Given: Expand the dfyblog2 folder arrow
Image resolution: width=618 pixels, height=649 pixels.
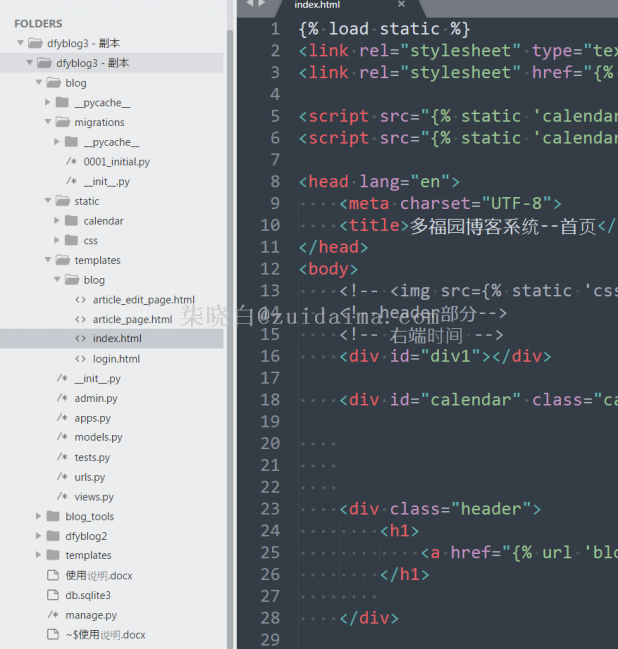Looking at the screenshot, I should point(39,536).
